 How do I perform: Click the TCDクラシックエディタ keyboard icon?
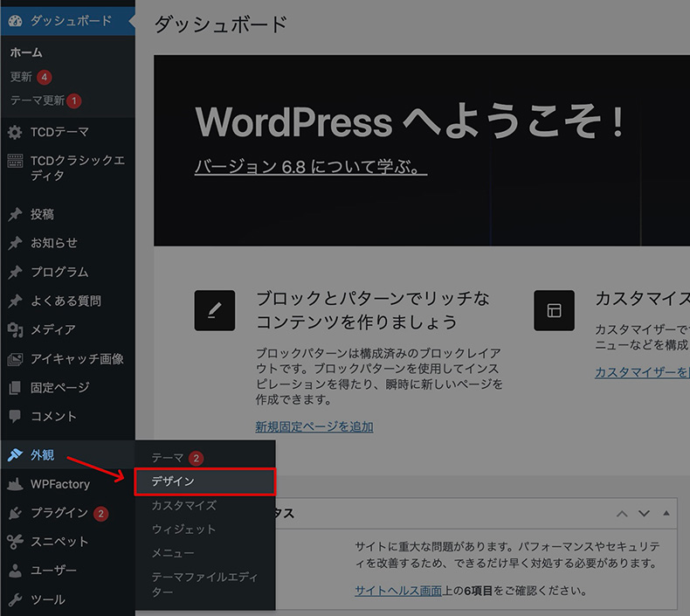coord(15,161)
